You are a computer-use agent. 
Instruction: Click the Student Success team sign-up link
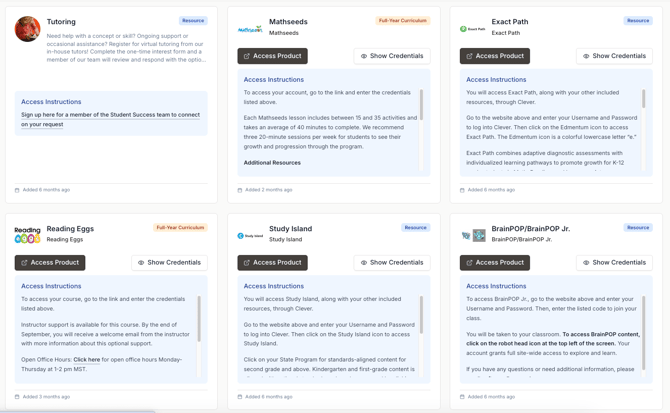110,119
